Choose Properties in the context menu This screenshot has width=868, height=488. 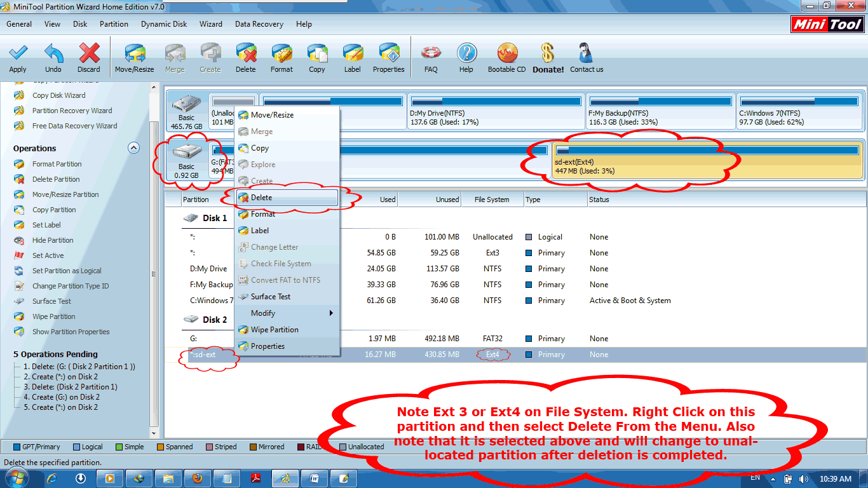click(287, 346)
